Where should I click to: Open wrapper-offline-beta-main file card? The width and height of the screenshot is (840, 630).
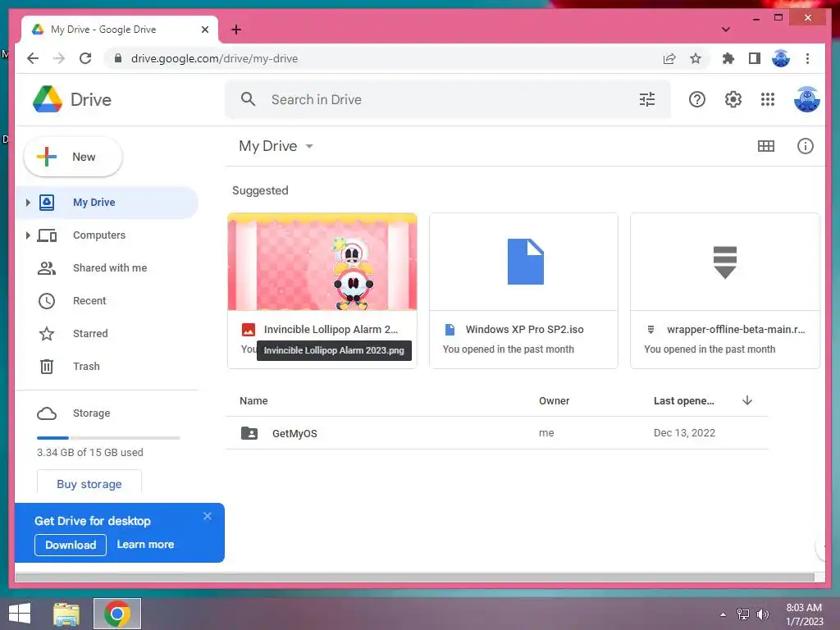(x=725, y=290)
